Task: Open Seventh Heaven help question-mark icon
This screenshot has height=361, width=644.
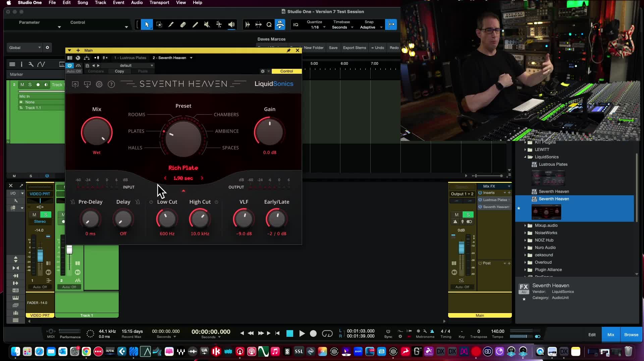Action: (x=111, y=84)
